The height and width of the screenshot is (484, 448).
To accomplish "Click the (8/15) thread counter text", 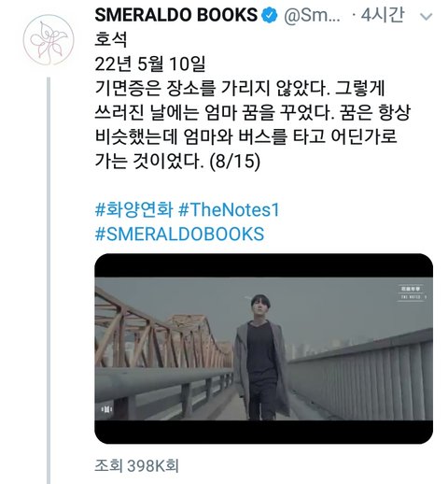I will tap(234, 162).
